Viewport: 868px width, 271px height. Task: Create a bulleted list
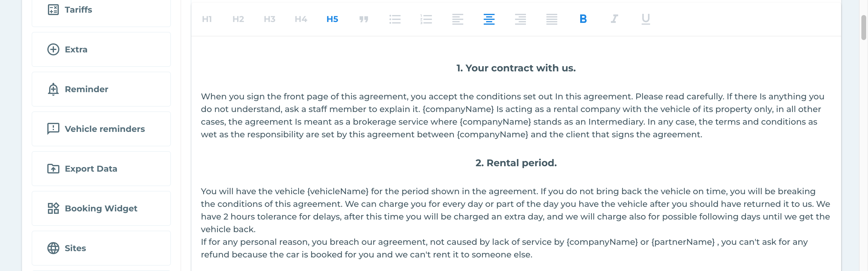[395, 19]
